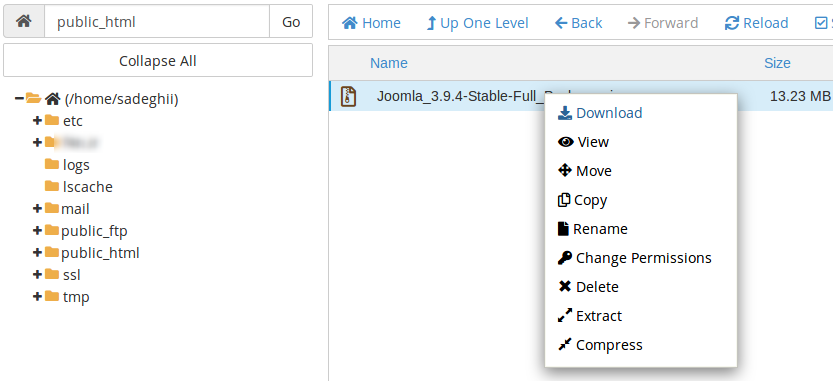This screenshot has height=381, width=833.
Task: Click the home icon beside path field
Action: [x=23, y=22]
